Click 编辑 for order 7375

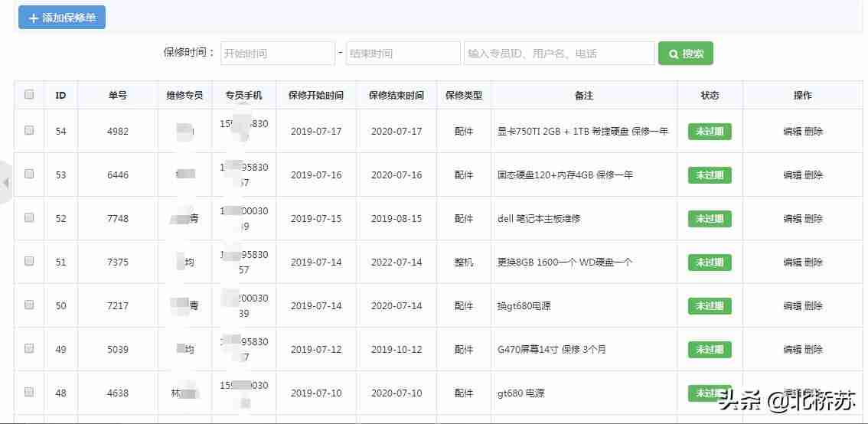tap(793, 262)
